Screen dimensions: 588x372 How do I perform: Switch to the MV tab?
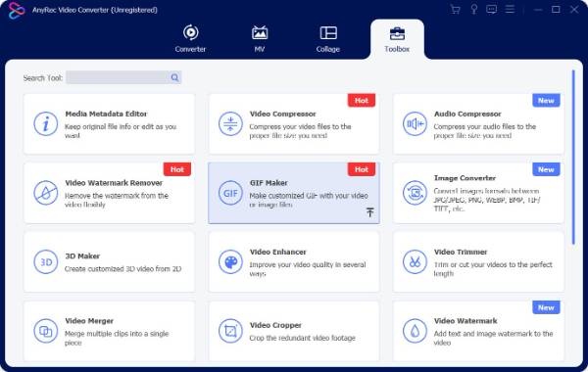pos(260,38)
